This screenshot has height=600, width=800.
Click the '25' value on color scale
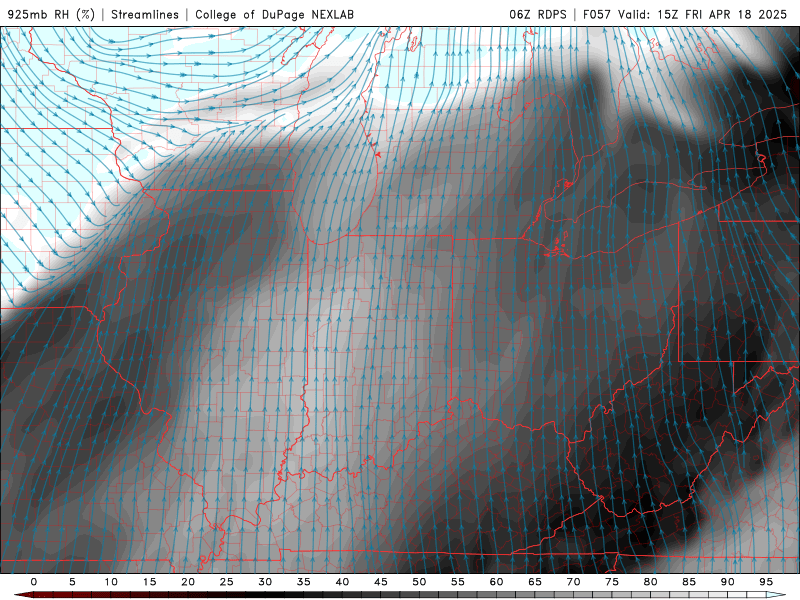pos(227,582)
